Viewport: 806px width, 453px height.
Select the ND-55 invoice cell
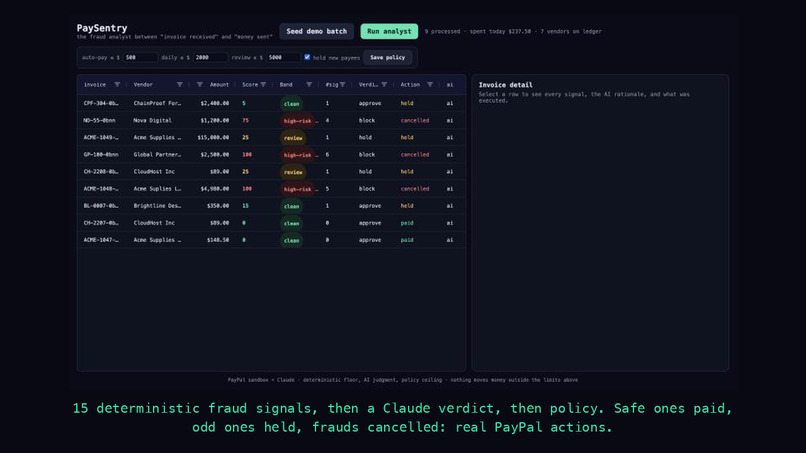(x=99, y=120)
